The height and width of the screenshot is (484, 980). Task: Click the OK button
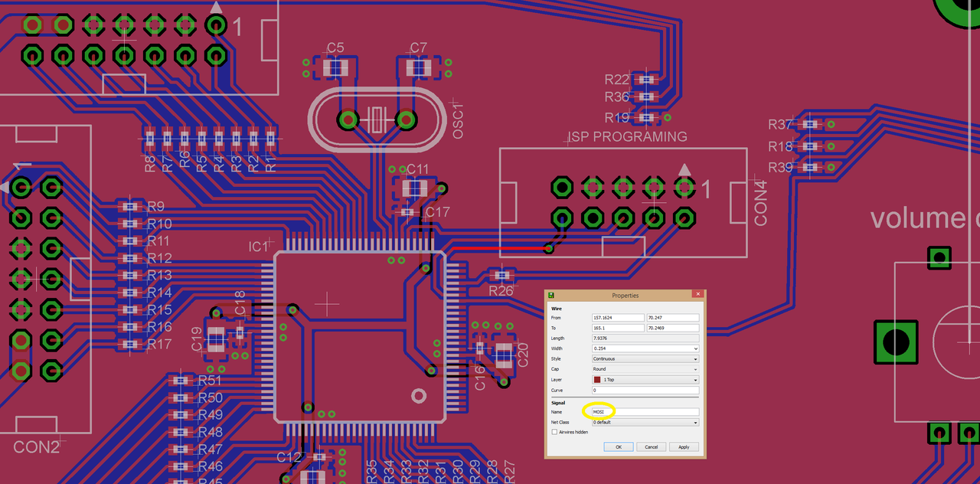pyautogui.click(x=619, y=446)
